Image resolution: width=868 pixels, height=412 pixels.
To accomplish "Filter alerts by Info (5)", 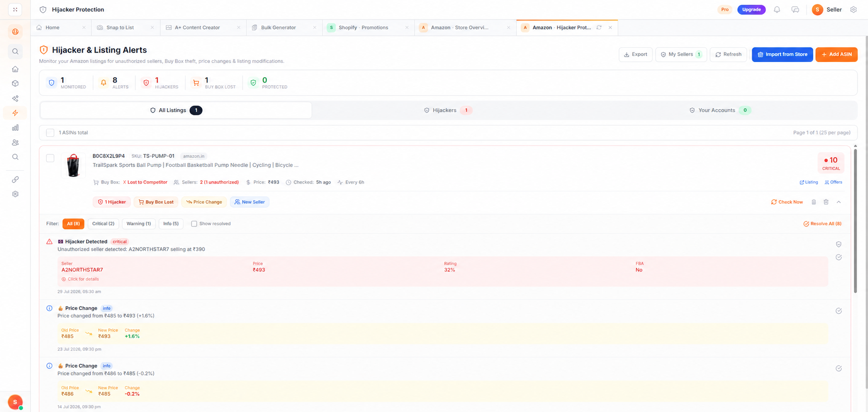I will pos(171,224).
